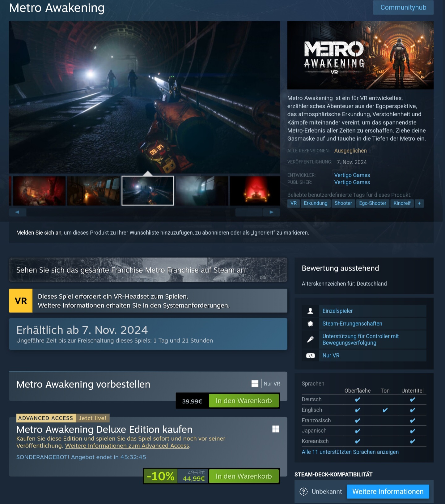Select the orange-lit subway car thumbnail
This screenshot has width=445, height=504.
(x=93, y=191)
